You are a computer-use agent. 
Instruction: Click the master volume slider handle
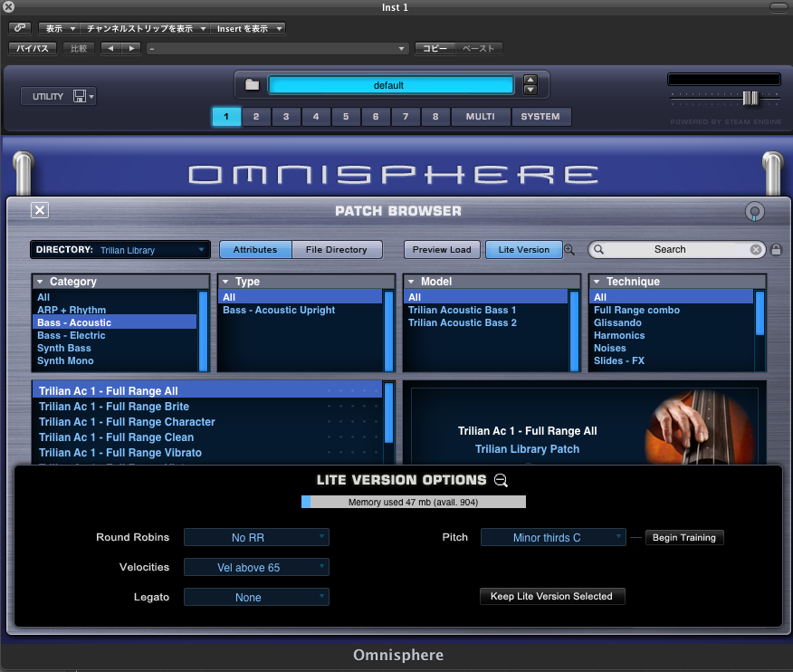[750, 98]
